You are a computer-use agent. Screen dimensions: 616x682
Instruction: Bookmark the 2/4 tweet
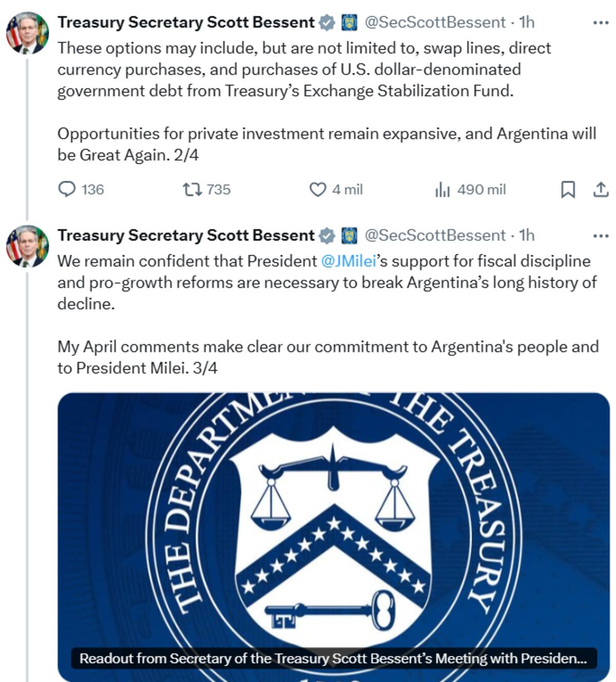(568, 190)
